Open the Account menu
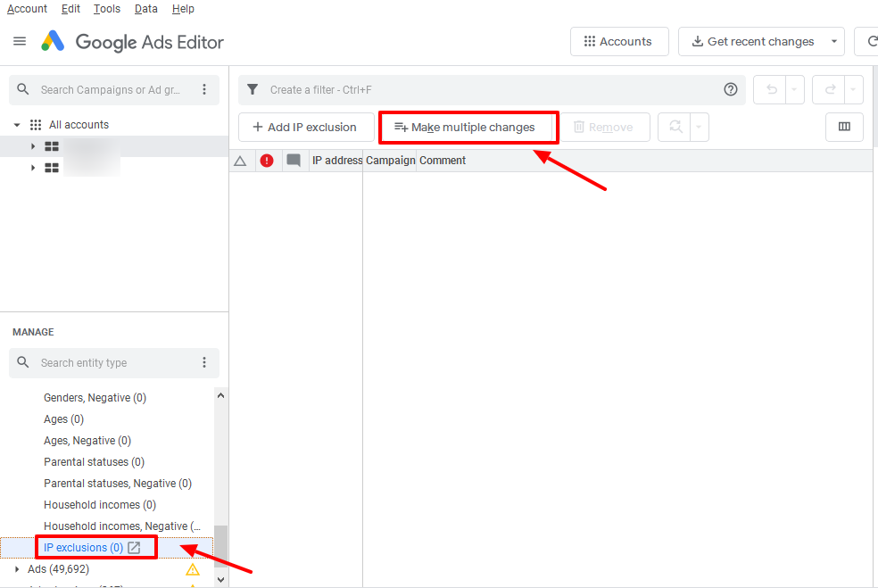The image size is (878, 588). coord(27,9)
